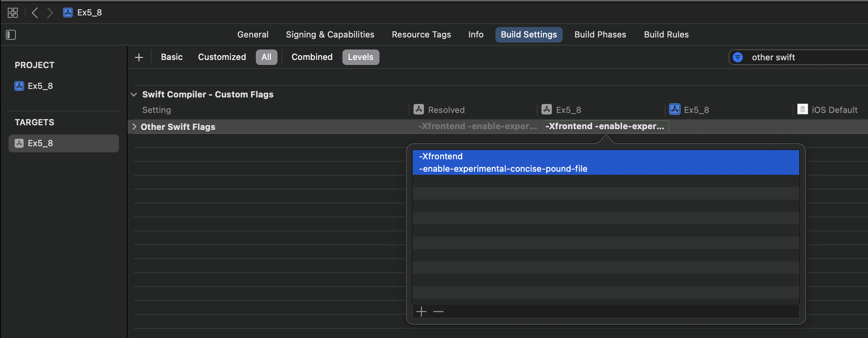The height and width of the screenshot is (338, 868).
Task: Click the search filter icon
Action: coord(738,57)
